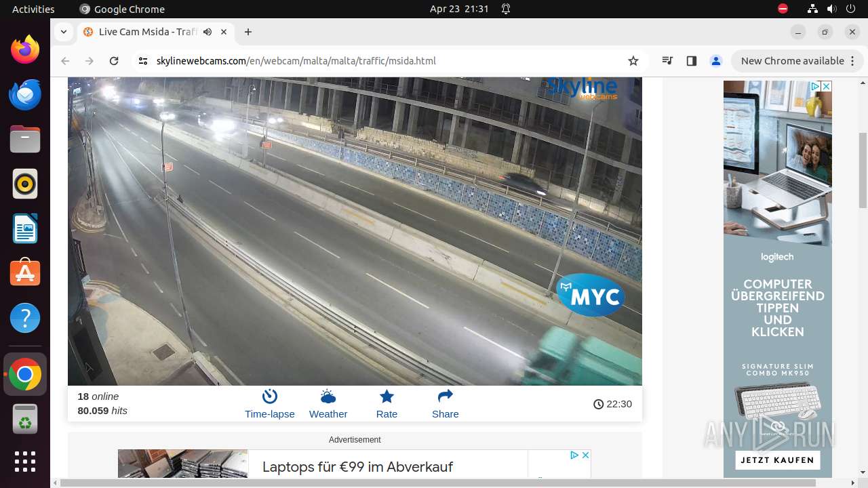Screen dimensions: 868x488
Task: Click the Skyline webcams logo
Action: point(582,88)
